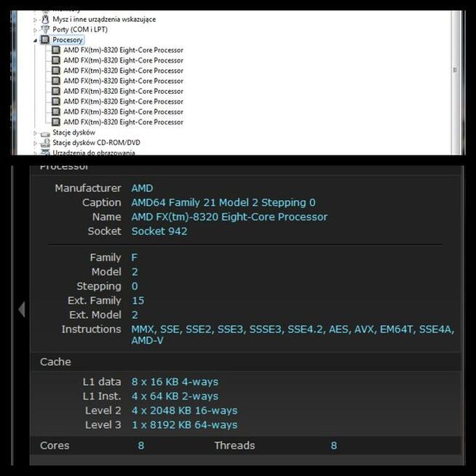Screen dimensions: 476x476
Task: Expand the Stacje dysków node
Action: [35, 133]
